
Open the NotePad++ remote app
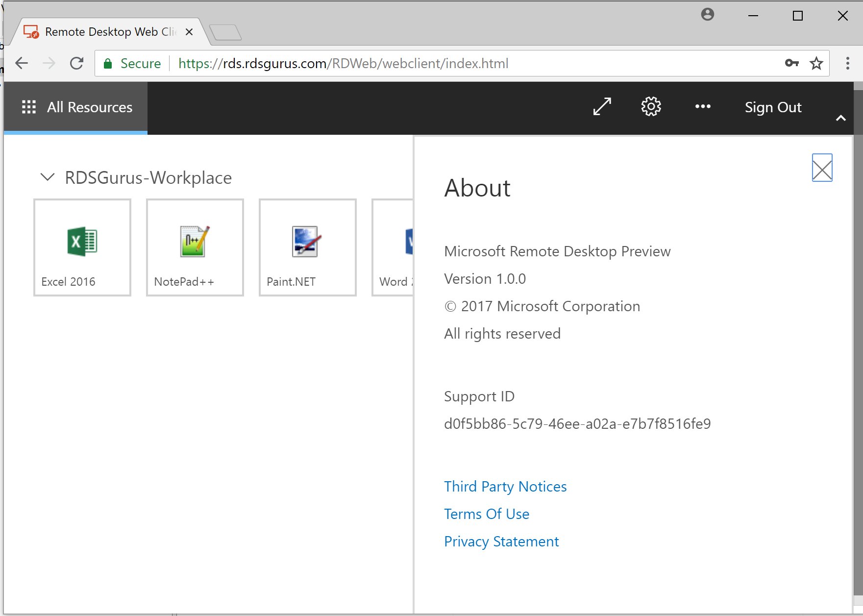[x=195, y=247]
